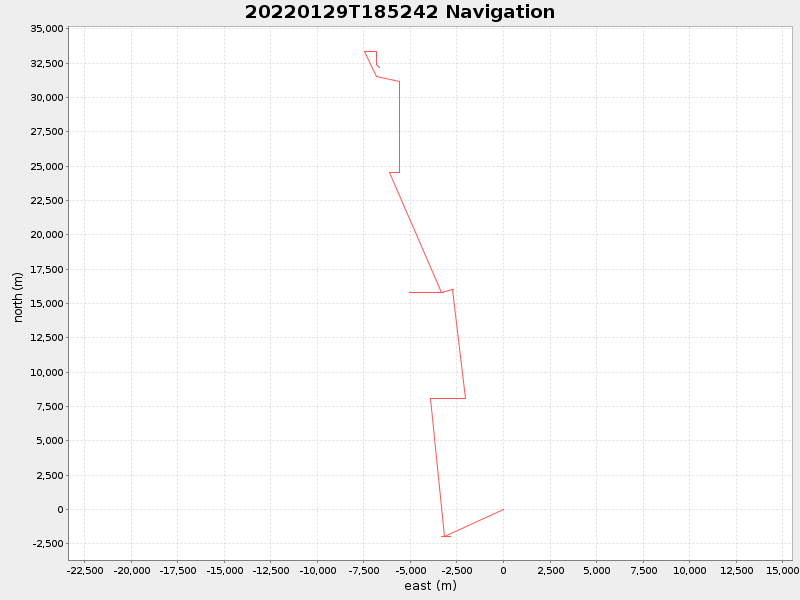
Task: Click the -7,500 east axis tick label
Action: point(364,570)
